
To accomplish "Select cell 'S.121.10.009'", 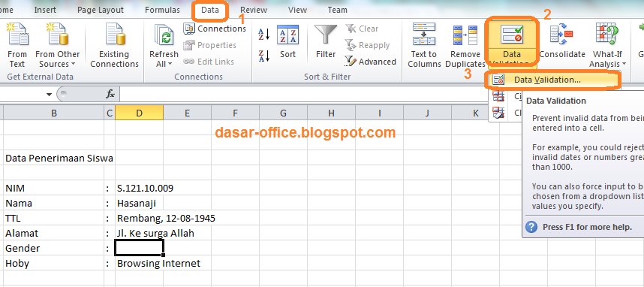I will tap(139, 189).
